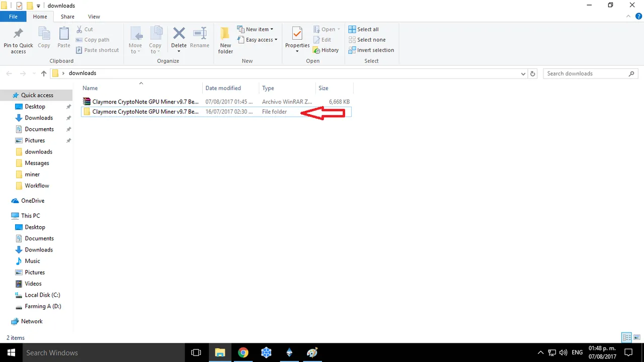Open New item dropdown
This screenshot has height=362, width=644.
coord(255,29)
